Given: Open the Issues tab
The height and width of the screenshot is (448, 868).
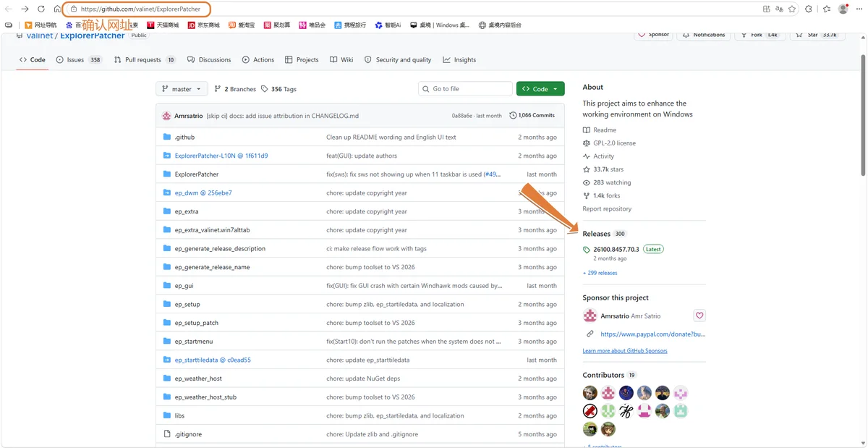Looking at the screenshot, I should pos(80,60).
